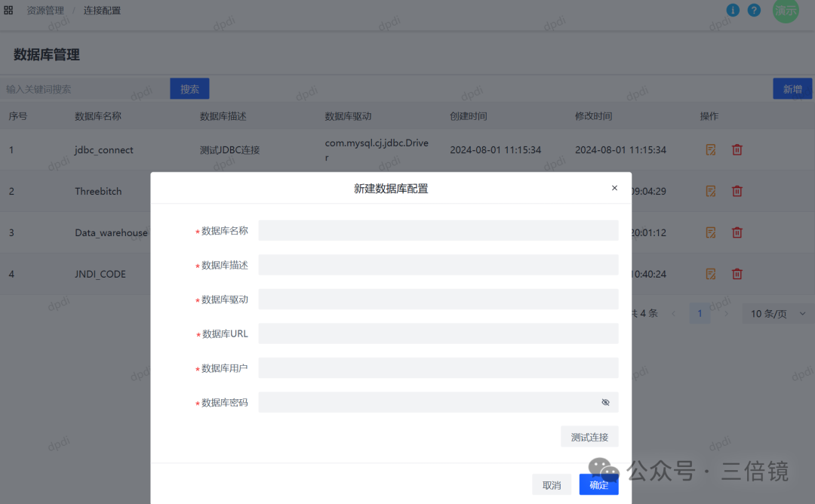Viewport: 815px width, 504px height.
Task: Select 连接配置 in the breadcrumb
Action: 102,10
